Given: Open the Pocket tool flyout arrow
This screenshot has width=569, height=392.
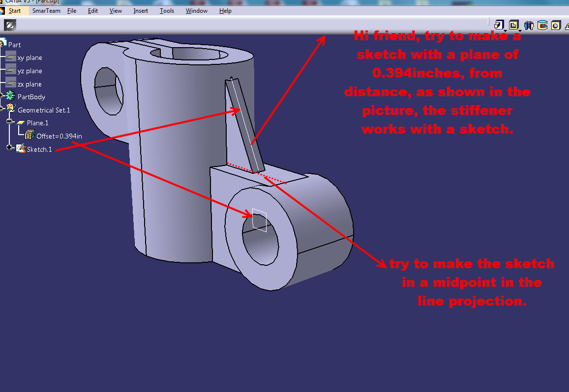Looking at the screenshot, I should click(520, 31).
